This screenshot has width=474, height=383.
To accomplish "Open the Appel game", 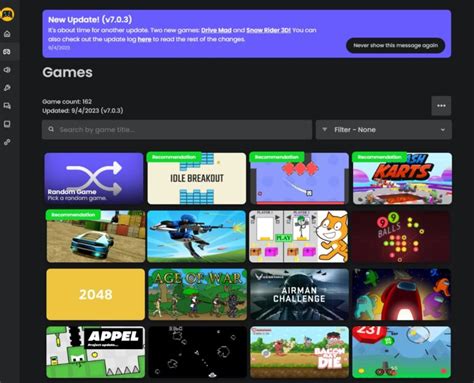I will coord(96,352).
